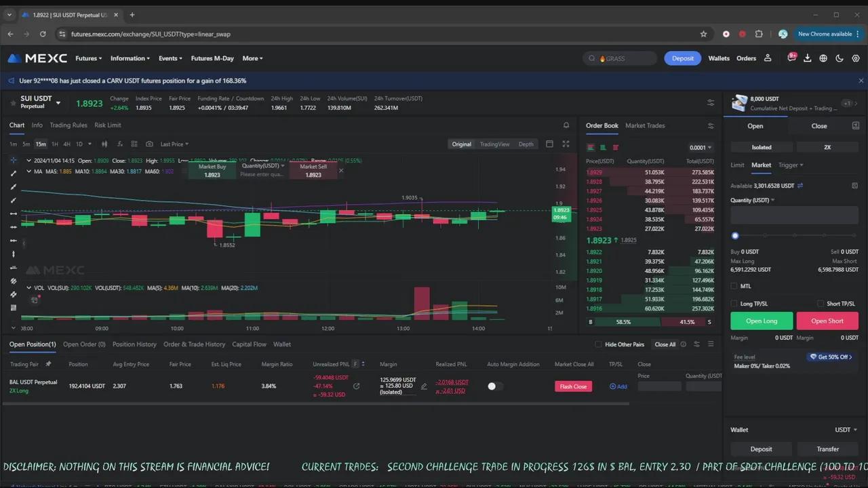868x488 pixels.
Task: Select the 1H chart timeframe
Action: click(55, 144)
